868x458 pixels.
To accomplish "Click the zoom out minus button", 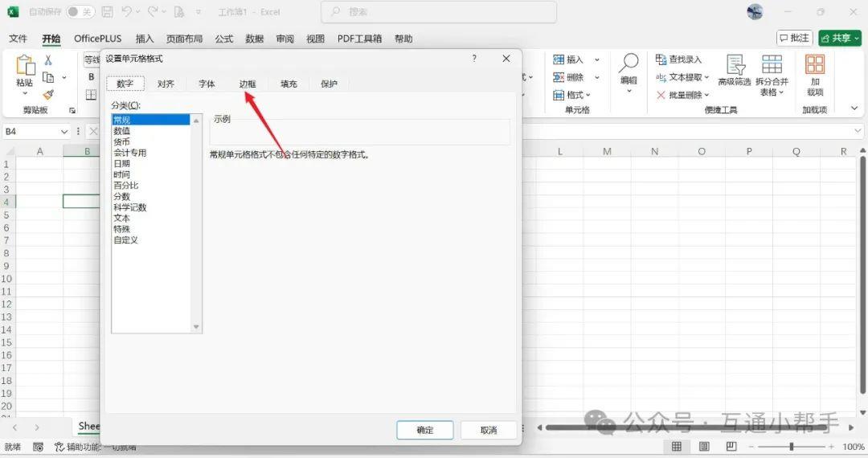I will [751, 447].
